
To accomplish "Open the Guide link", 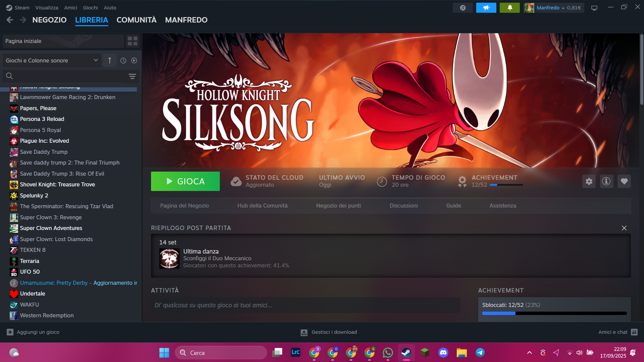I will pyautogui.click(x=454, y=206).
